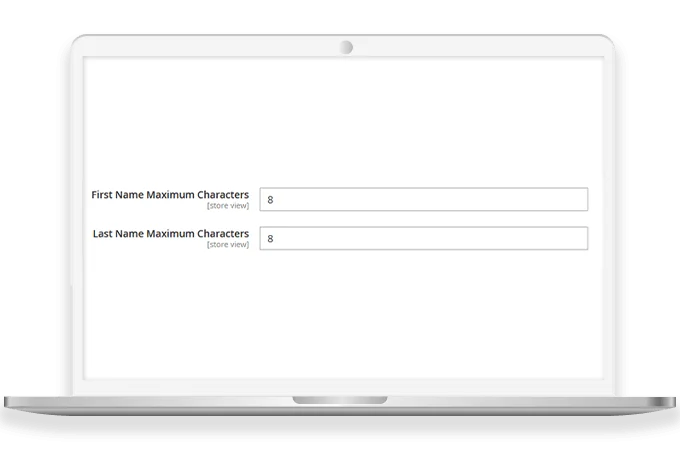
Task: Click the store view scope under First Name
Action: pos(227,206)
